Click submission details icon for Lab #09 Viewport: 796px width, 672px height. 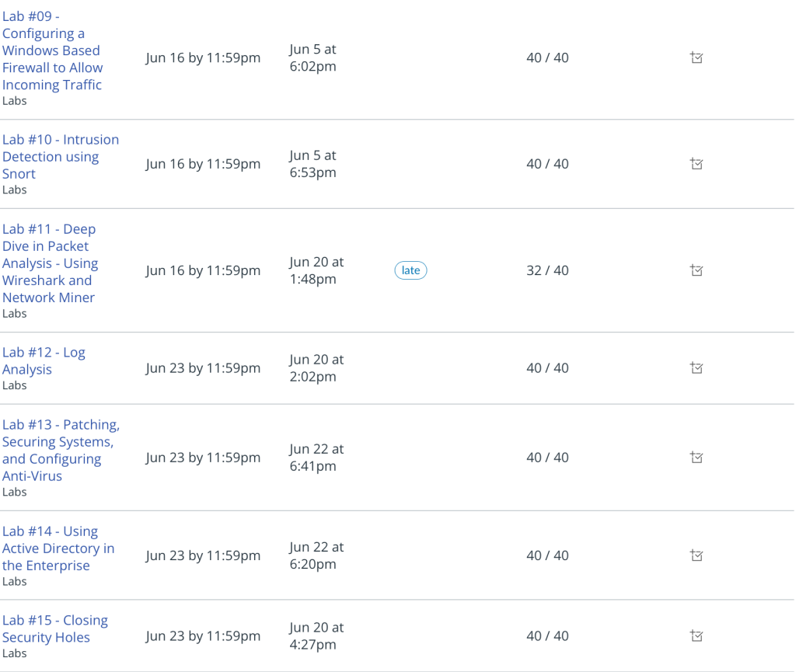pos(696,57)
